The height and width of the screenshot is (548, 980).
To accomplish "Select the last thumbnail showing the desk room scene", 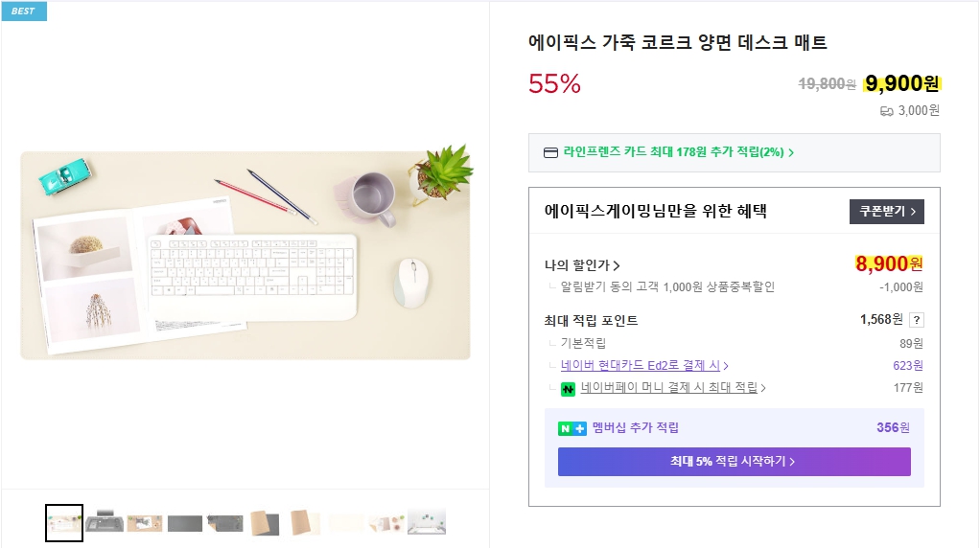I will (426, 522).
